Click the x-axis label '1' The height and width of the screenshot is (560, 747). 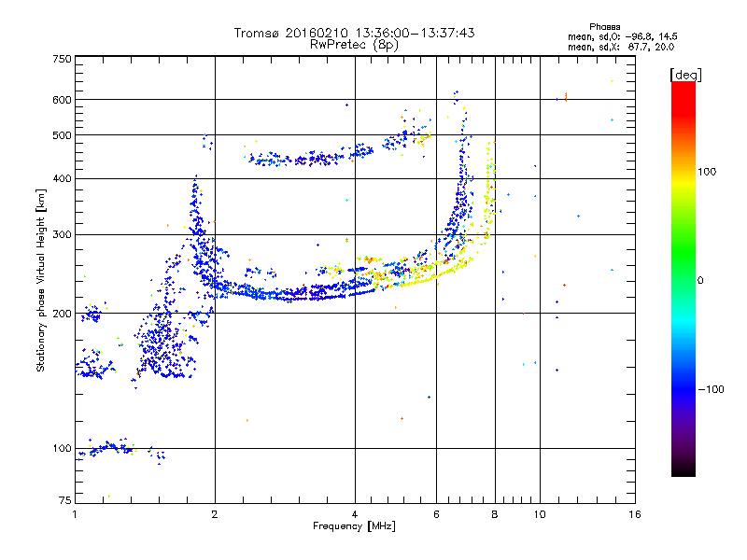[x=75, y=514]
